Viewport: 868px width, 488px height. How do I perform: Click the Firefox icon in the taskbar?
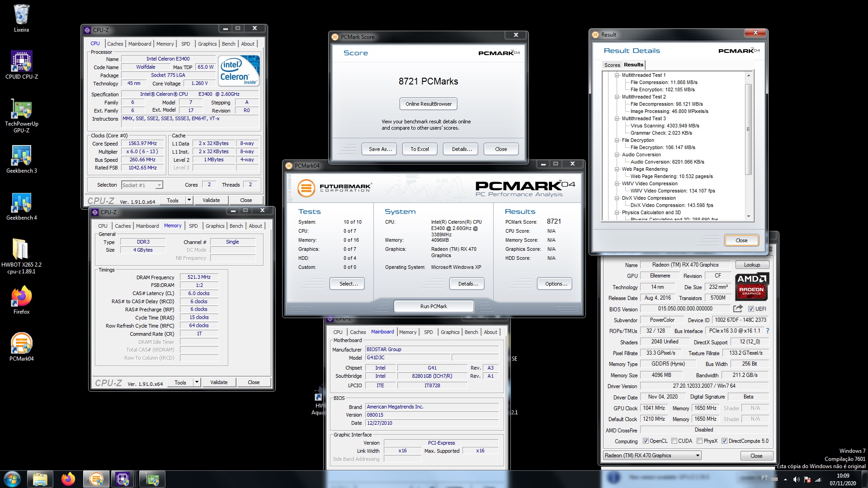[x=68, y=479]
